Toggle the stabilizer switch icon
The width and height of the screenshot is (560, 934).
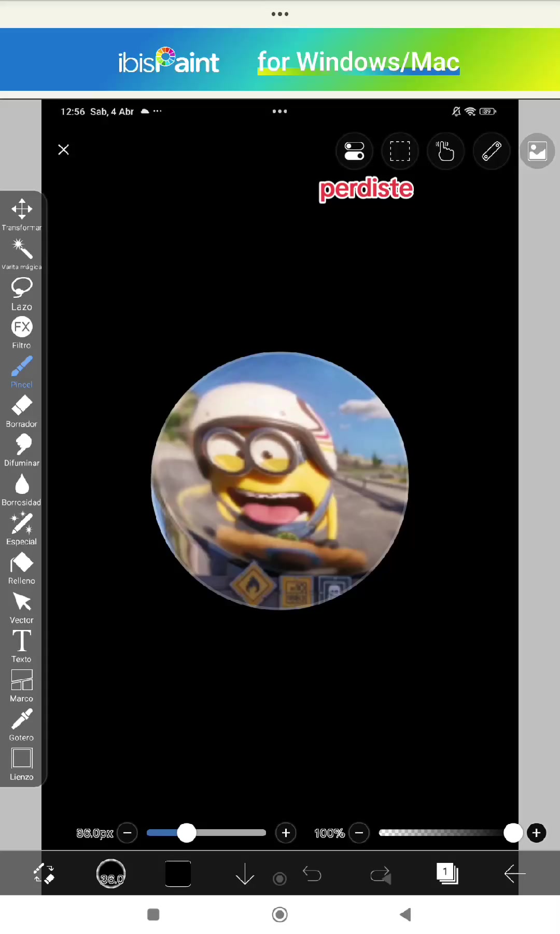point(354,151)
